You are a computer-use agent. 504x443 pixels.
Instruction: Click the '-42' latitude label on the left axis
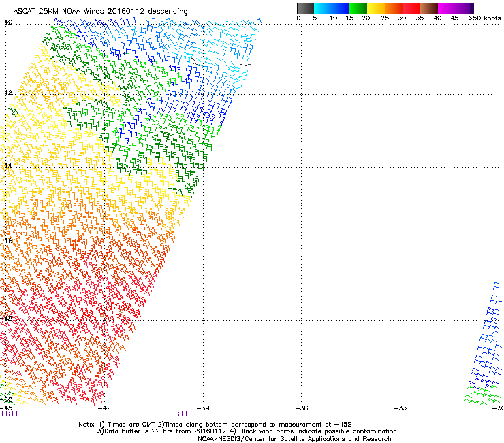coord(6,93)
